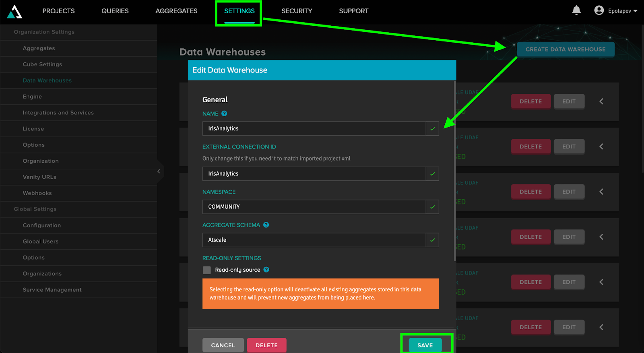Click help icon beside Read-only source

(x=266, y=270)
